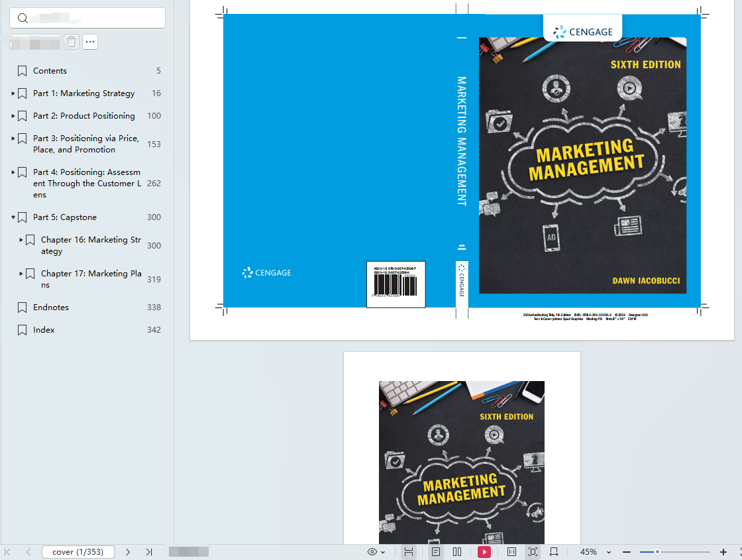Click the bookmark icon beside Part 5: Capstone
Image resolution: width=742 pixels, height=560 pixels.
pyautogui.click(x=23, y=217)
